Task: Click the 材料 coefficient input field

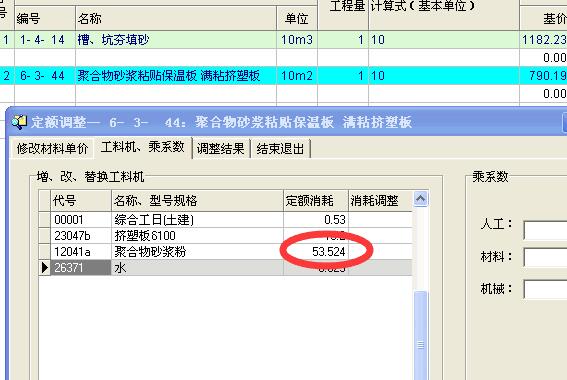Action: click(545, 257)
